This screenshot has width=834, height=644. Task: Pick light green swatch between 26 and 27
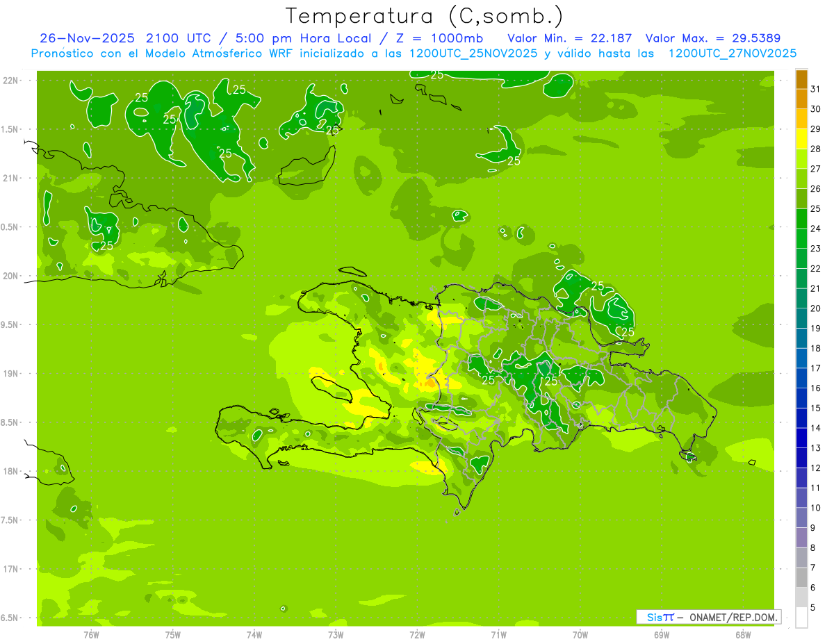click(801, 179)
